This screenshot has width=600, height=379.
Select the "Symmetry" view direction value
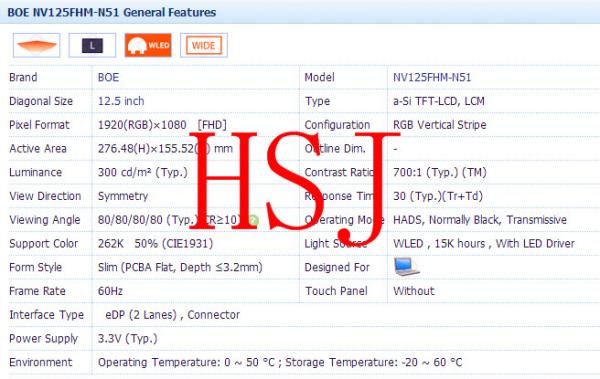123,196
